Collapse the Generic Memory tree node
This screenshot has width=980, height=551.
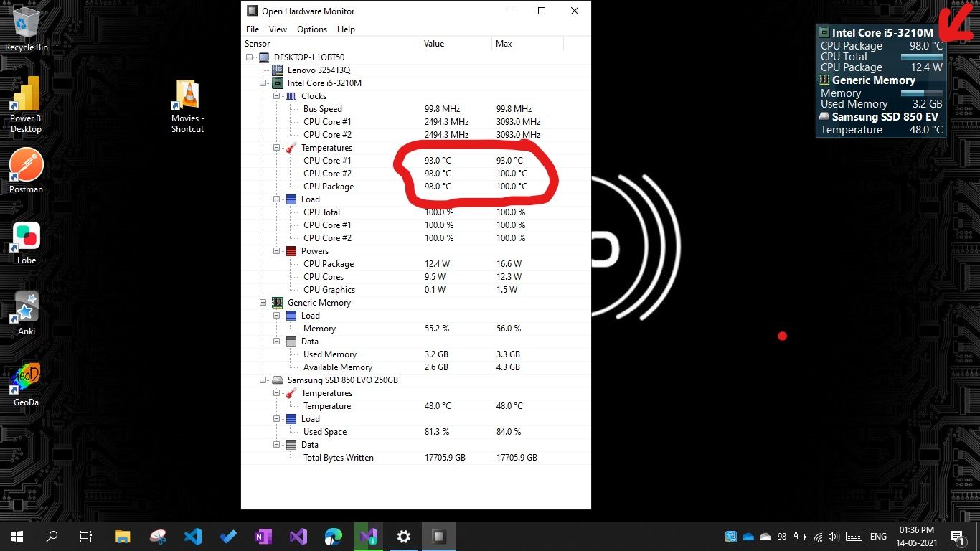pos(263,303)
